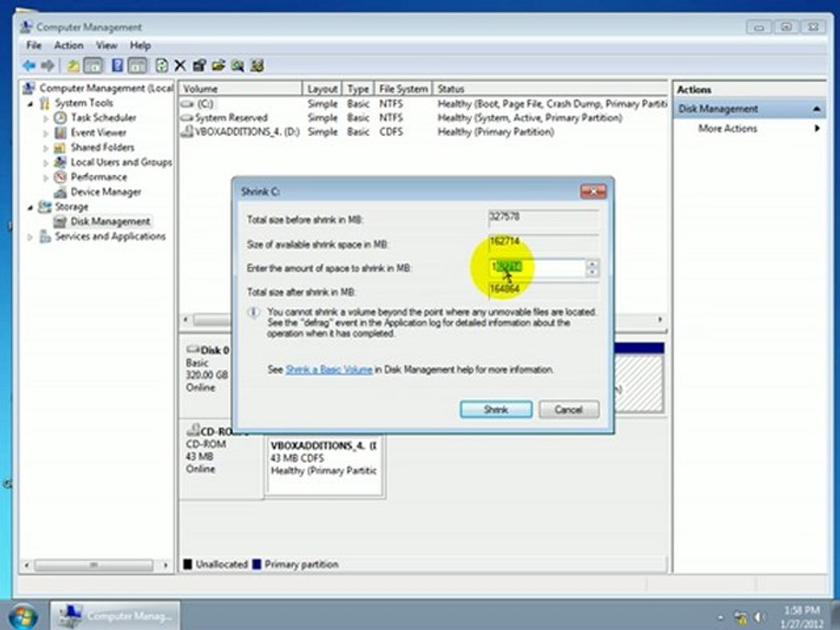Collapse the Disk Management actions section
Screen dimensions: 840x630
point(816,108)
